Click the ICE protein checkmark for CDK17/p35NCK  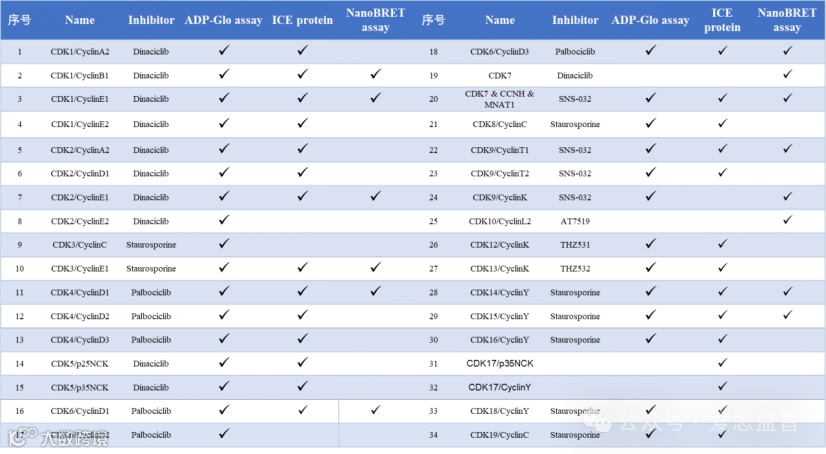pyautogui.click(x=721, y=363)
